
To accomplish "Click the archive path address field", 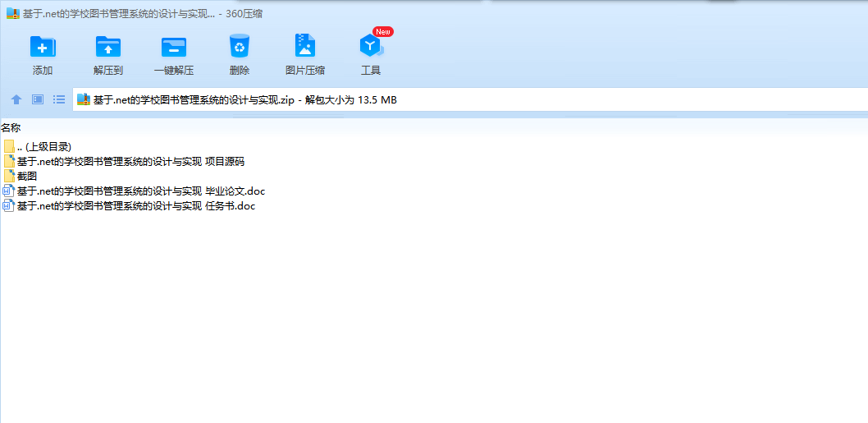I will click(470, 99).
